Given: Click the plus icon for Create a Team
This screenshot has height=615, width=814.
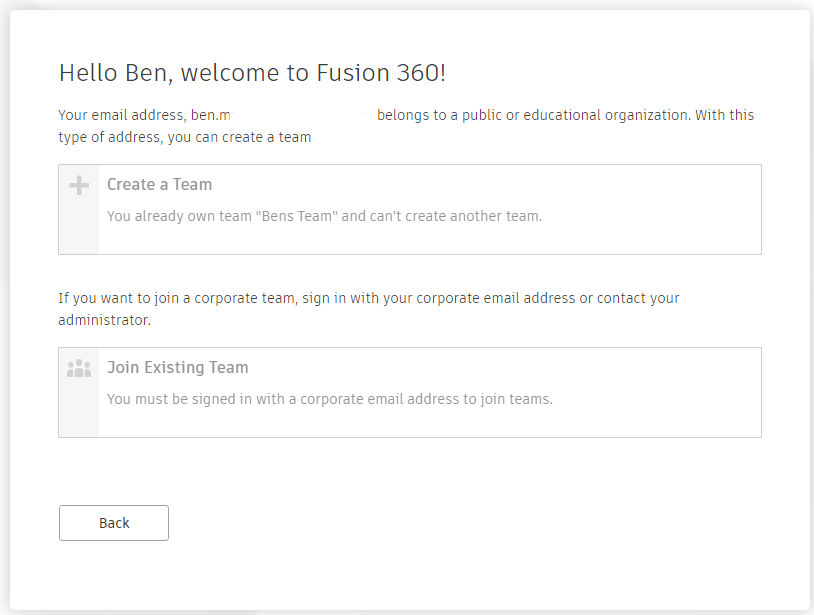Looking at the screenshot, I should 79,185.
